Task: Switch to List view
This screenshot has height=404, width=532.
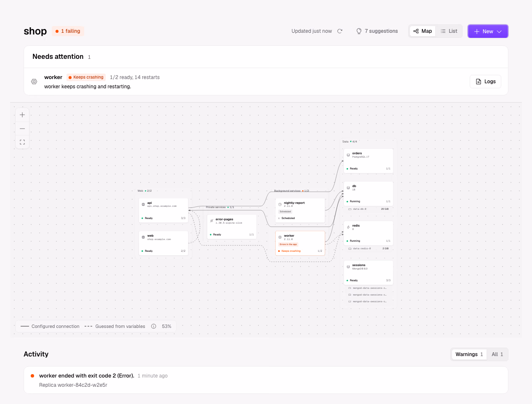Action: point(449,31)
